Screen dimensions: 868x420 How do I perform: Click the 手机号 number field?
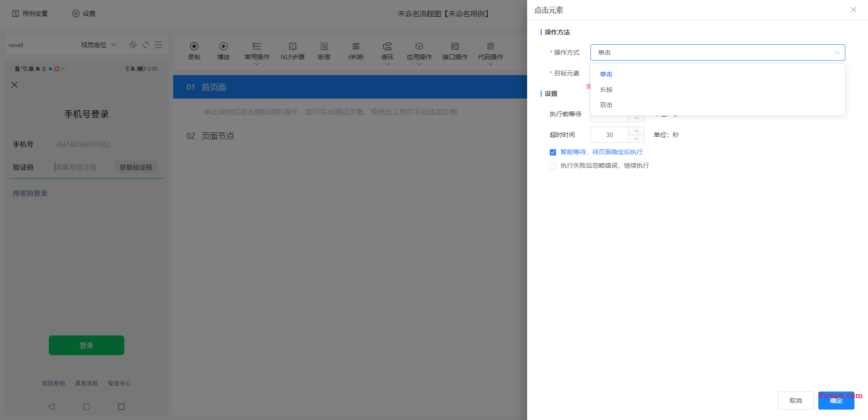point(82,144)
